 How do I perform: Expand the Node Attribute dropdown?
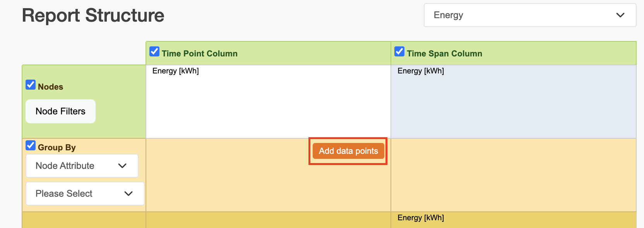click(82, 166)
